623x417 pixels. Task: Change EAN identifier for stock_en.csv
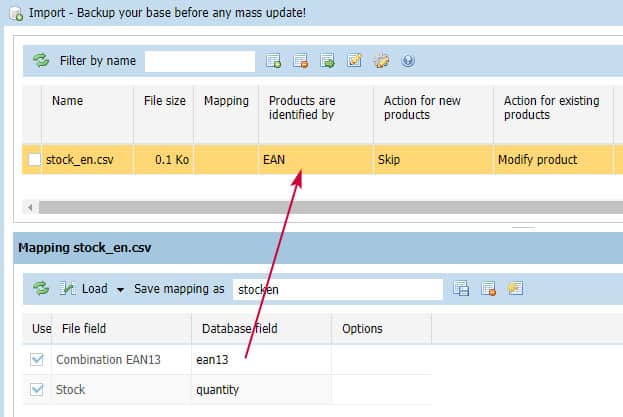tap(315, 160)
